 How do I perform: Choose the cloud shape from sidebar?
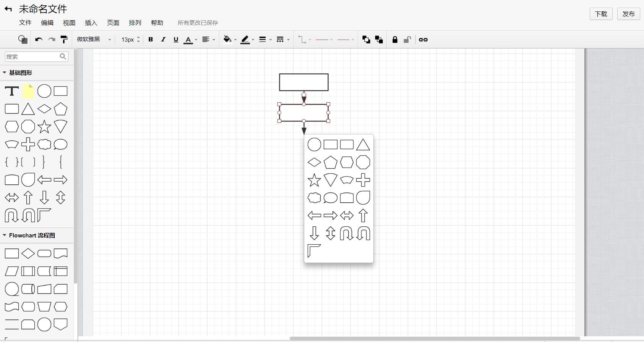[44, 144]
